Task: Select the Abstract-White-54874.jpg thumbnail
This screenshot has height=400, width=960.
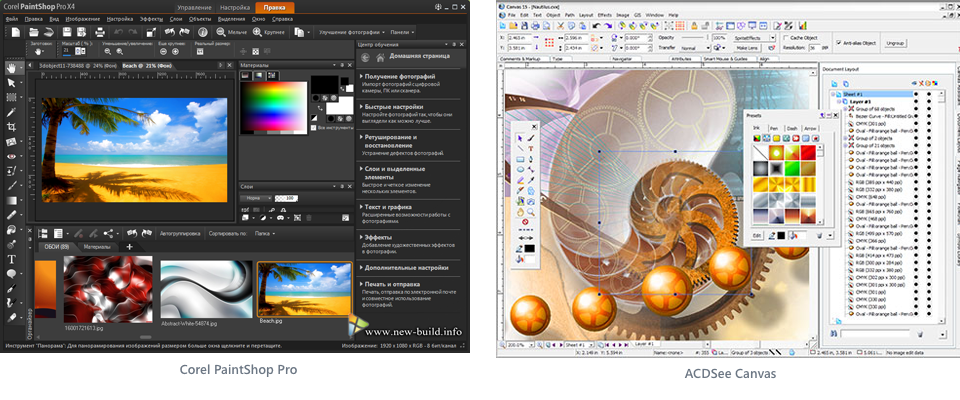Action: [206, 289]
